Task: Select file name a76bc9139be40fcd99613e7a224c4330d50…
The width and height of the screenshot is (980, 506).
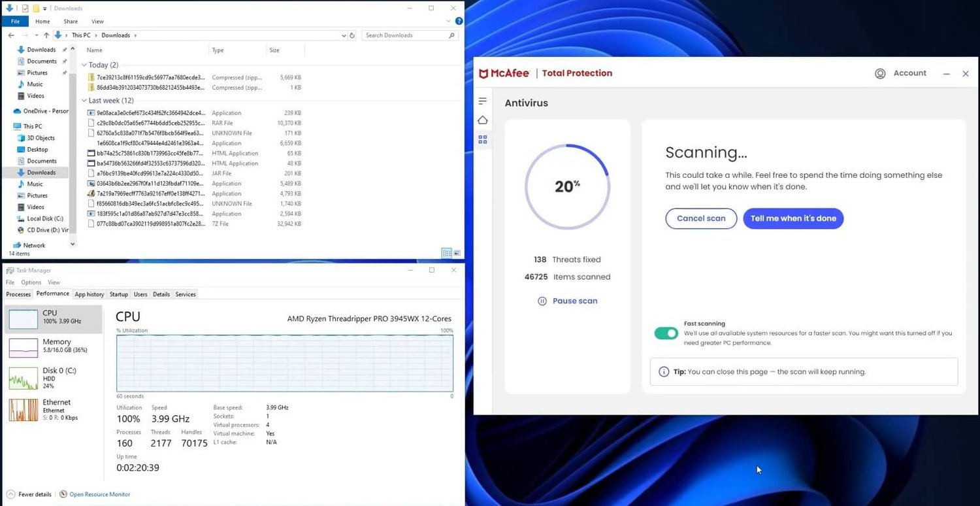Action: click(150, 173)
